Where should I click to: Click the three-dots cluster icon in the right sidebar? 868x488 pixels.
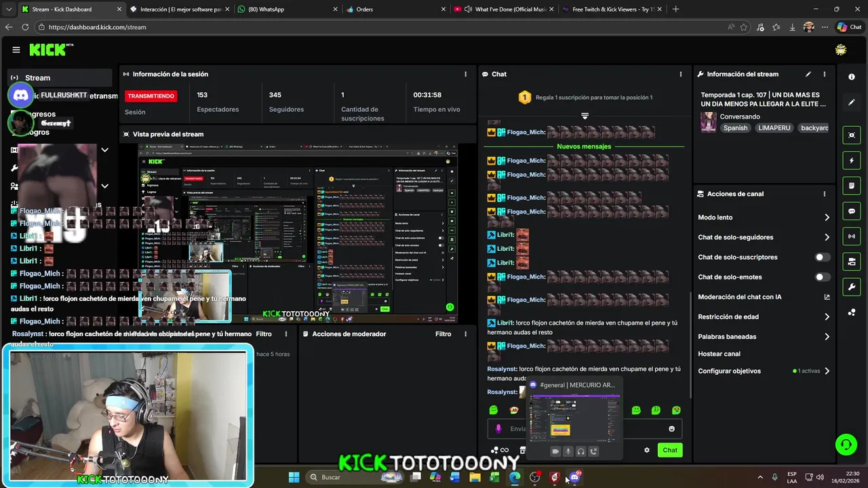[852, 312]
